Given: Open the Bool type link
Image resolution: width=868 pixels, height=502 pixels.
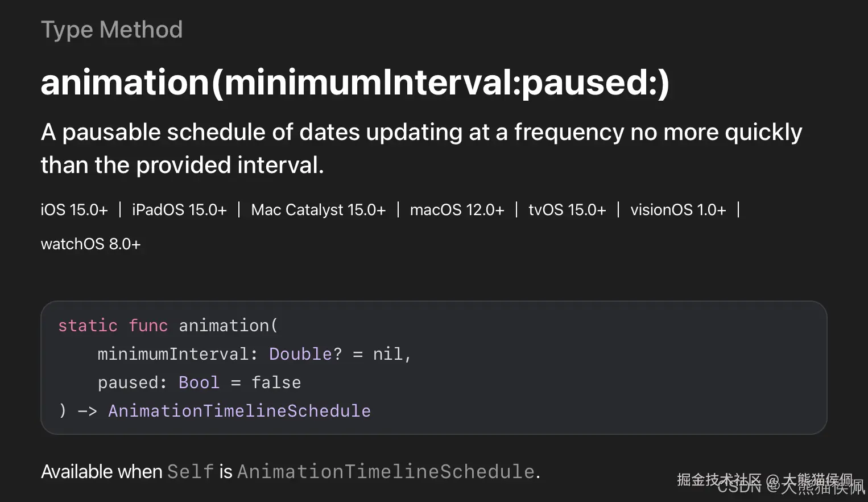Looking at the screenshot, I should [199, 382].
